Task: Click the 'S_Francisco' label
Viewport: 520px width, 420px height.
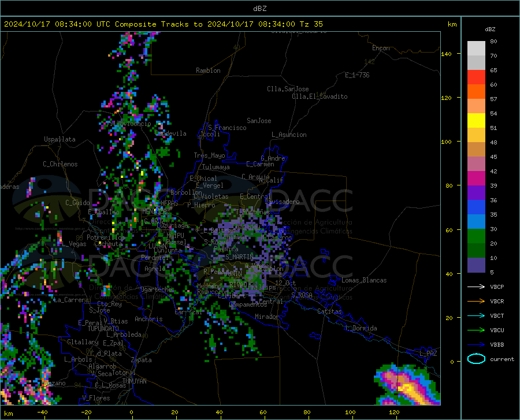Action: 227,128
